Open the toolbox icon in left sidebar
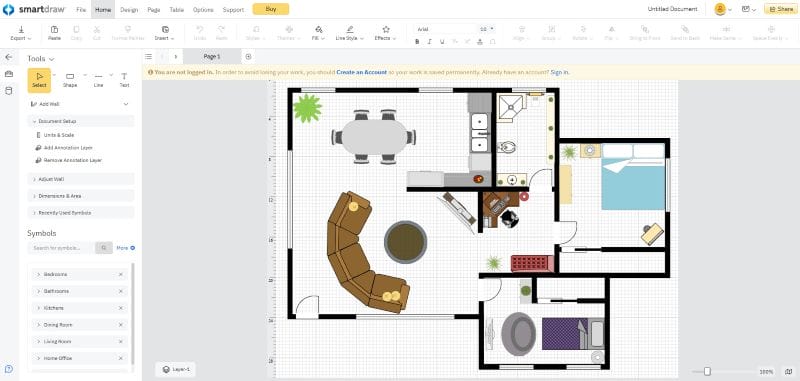The image size is (800, 381). click(8, 74)
